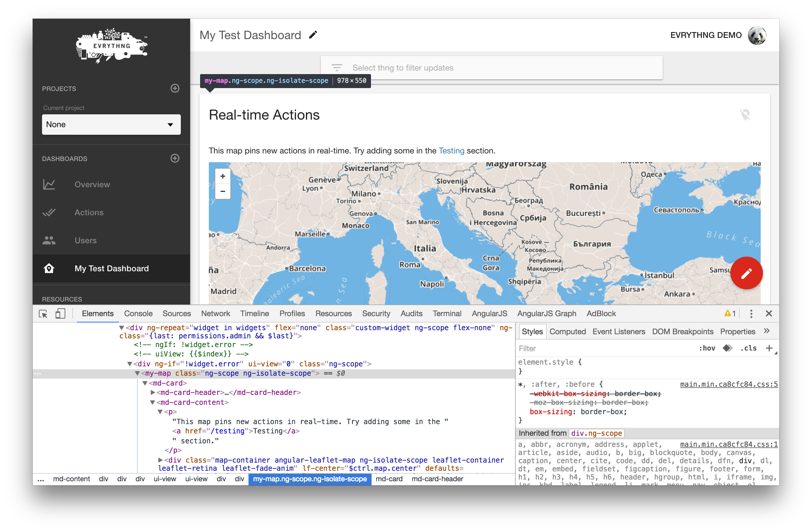The width and height of the screenshot is (812, 532).
Task: Click the edit pencil beside My Test Dashboard title
Action: click(313, 35)
